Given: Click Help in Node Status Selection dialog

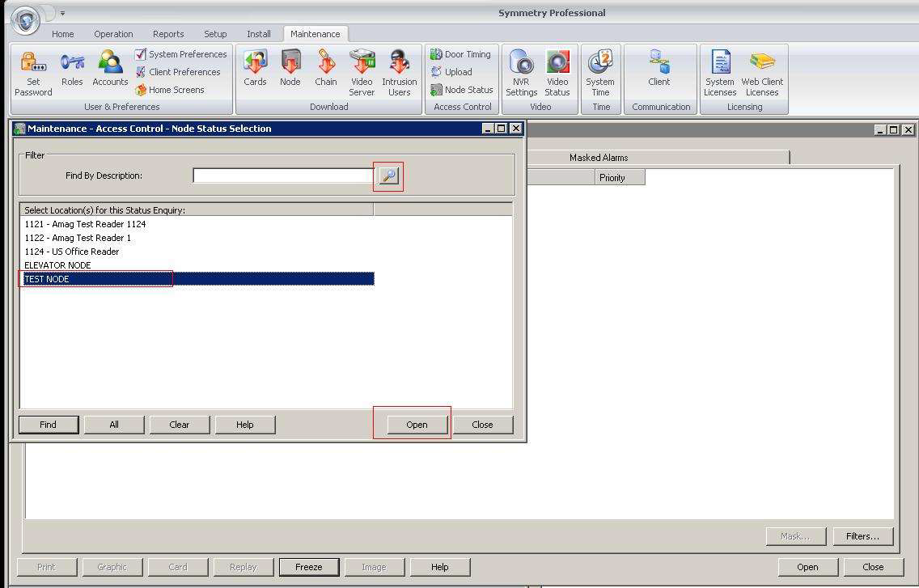Looking at the screenshot, I should pyautogui.click(x=245, y=425).
